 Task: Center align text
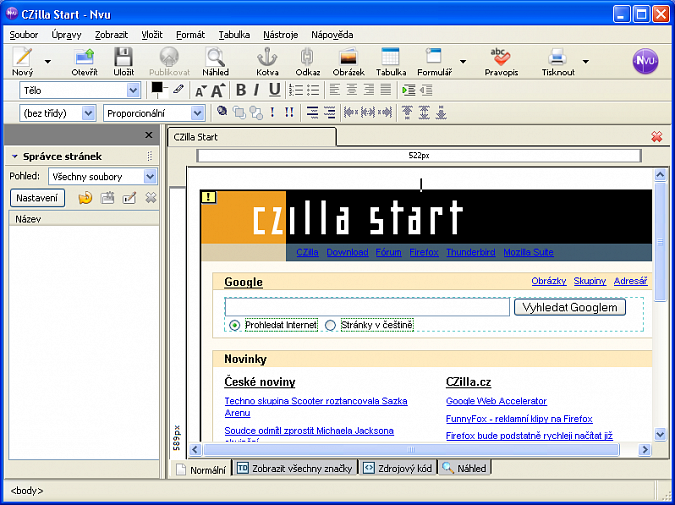click(x=352, y=90)
